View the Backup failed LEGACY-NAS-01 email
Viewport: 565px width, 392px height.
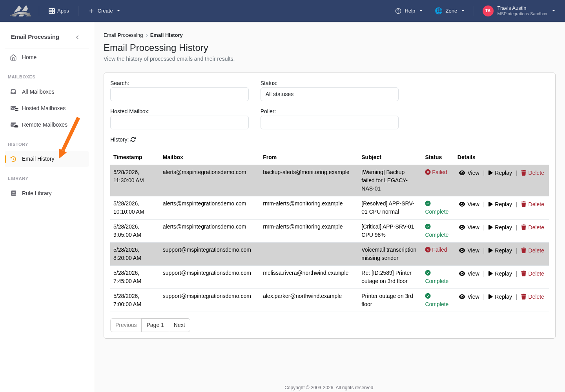point(469,173)
